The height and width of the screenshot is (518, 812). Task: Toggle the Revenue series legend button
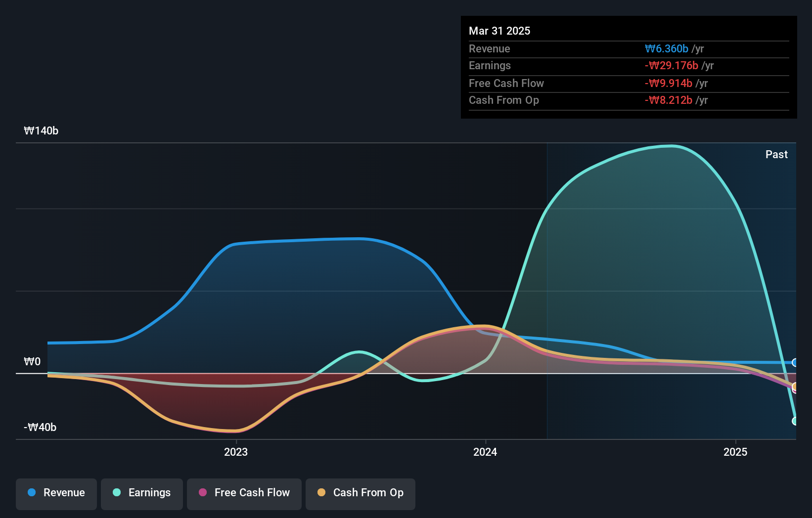coord(56,494)
